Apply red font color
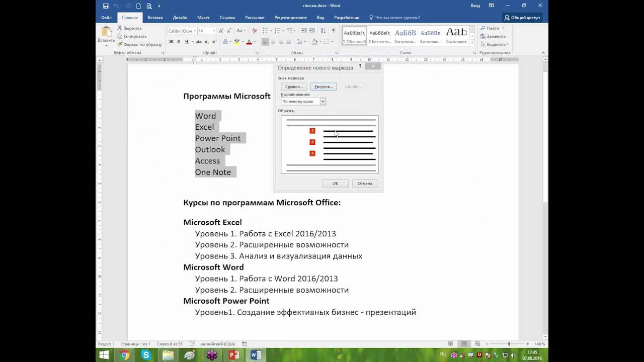Viewport: 644px width, 362px height. 249,42
